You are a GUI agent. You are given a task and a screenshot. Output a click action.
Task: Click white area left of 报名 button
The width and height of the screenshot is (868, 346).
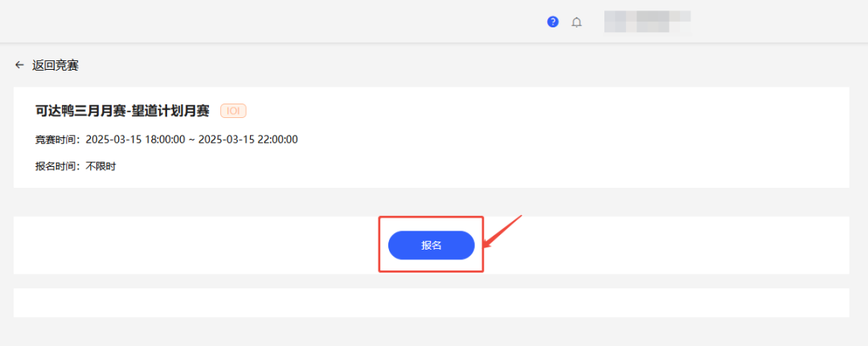194,246
